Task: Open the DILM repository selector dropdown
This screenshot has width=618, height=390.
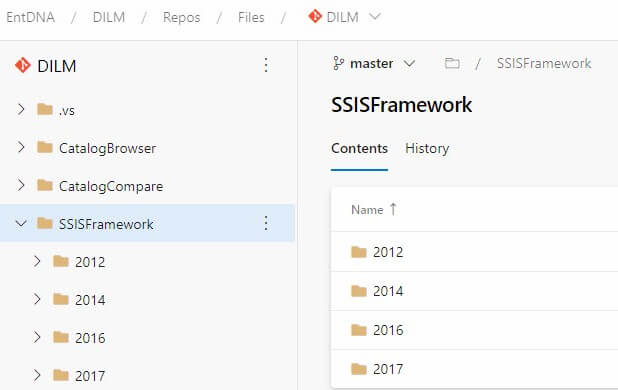Action: point(374,17)
